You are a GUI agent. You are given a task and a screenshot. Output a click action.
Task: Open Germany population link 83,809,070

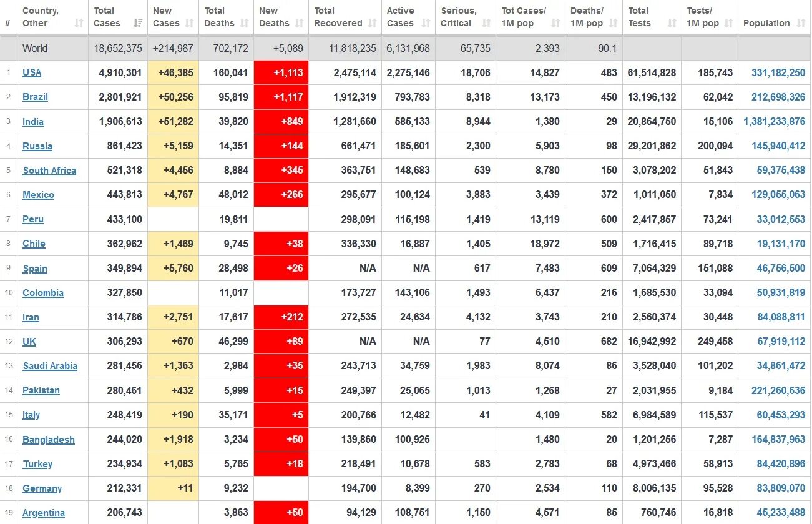coord(781,488)
